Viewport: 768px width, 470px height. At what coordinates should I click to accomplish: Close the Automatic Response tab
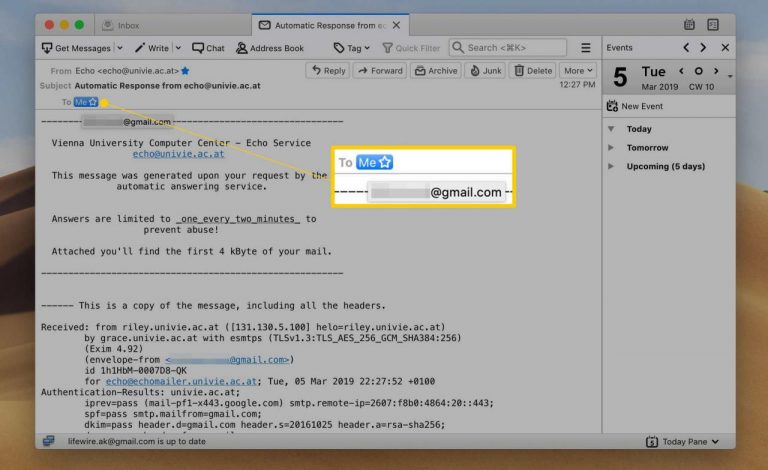[396, 25]
